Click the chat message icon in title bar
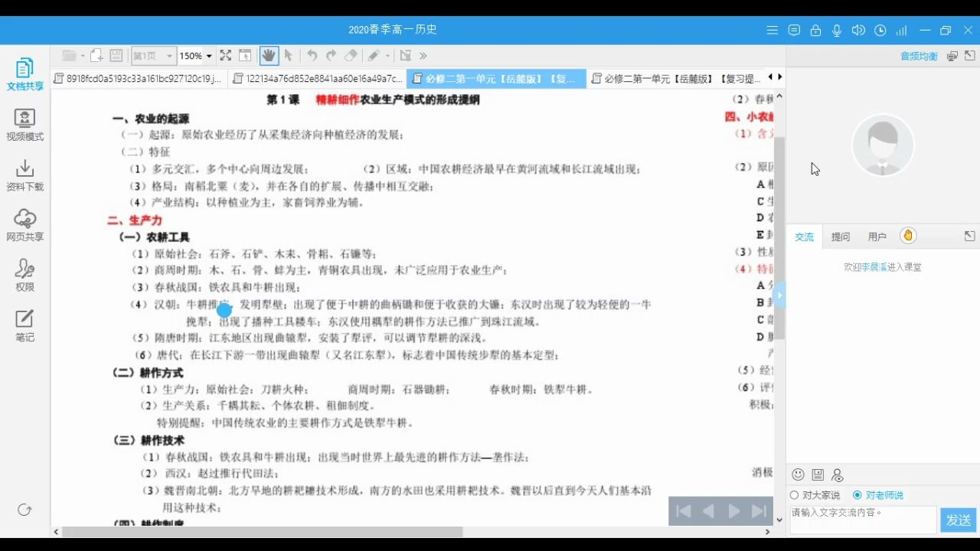980x551 pixels. click(x=794, y=31)
